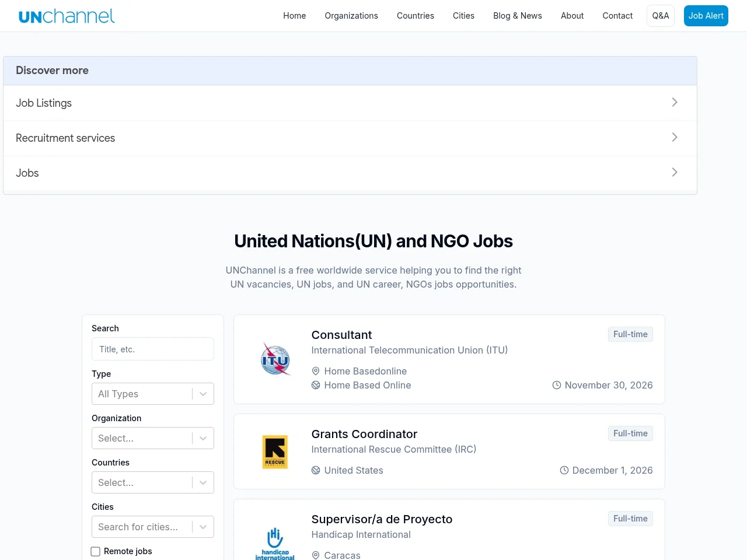The width and height of the screenshot is (747, 560).
Task: Click globe icon beside Home Based Online
Action: [x=316, y=385]
